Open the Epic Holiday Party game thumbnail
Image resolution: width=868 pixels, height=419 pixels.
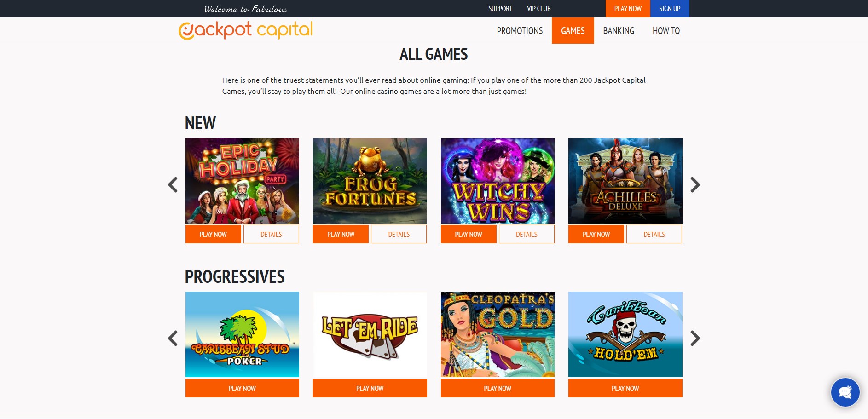click(x=242, y=181)
